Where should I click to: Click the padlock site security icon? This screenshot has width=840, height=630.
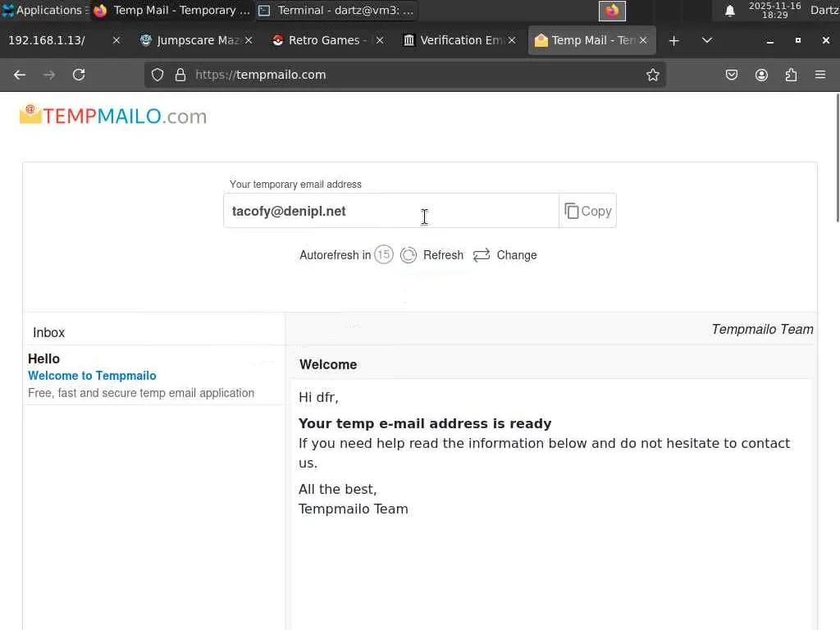[180, 75]
